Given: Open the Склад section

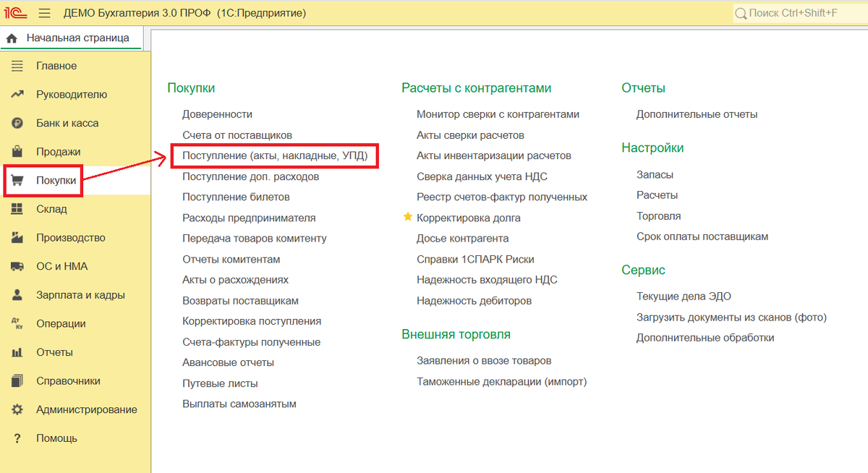Looking at the screenshot, I should pos(51,209).
